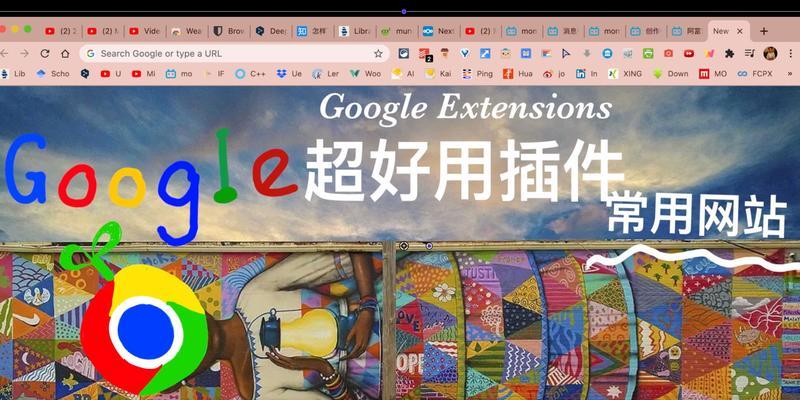The width and height of the screenshot is (800, 400).
Task: Open the bilibili 'mo' bookmark
Action: tap(179, 74)
